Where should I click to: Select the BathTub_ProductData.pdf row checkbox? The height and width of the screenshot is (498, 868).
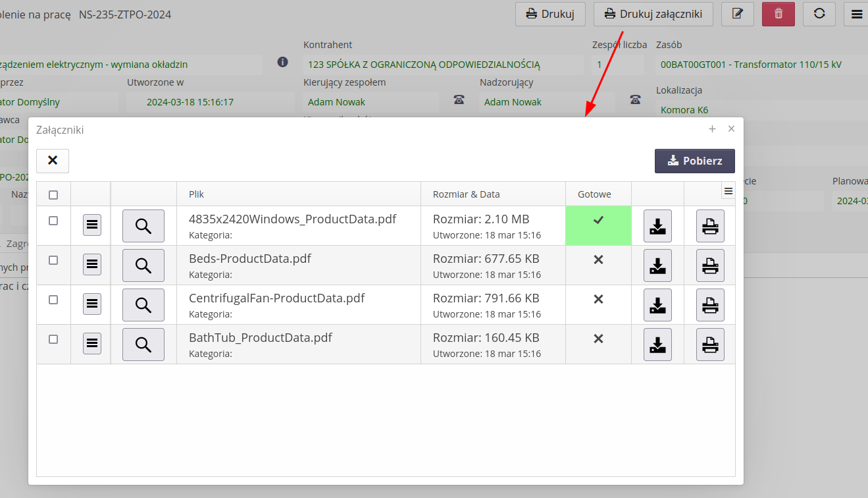tap(53, 339)
